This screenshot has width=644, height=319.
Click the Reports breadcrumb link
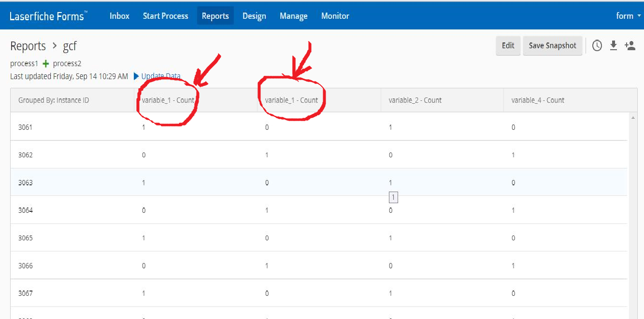28,46
